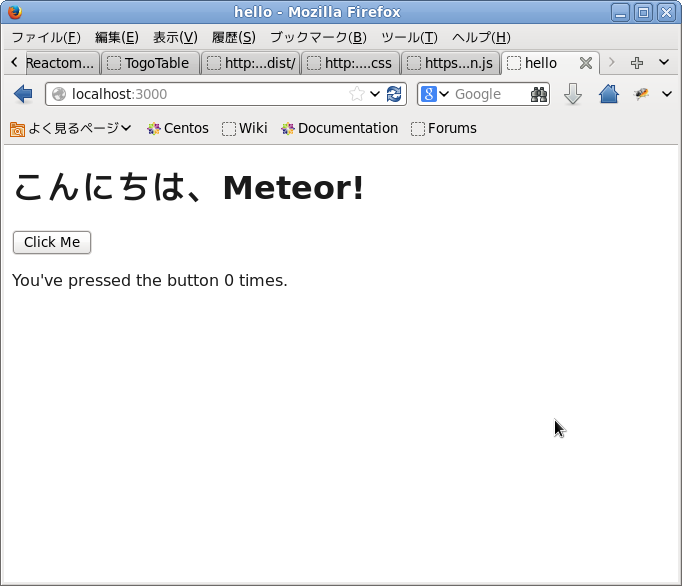Click the globe site identity icon
This screenshot has width=682, height=586.
(x=59, y=94)
